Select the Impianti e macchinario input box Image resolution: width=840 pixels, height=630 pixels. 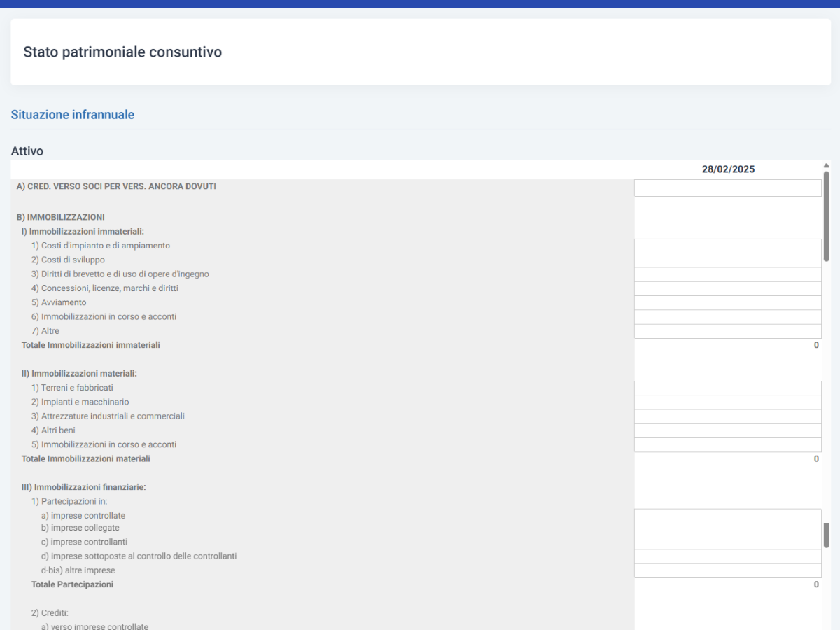(727, 402)
